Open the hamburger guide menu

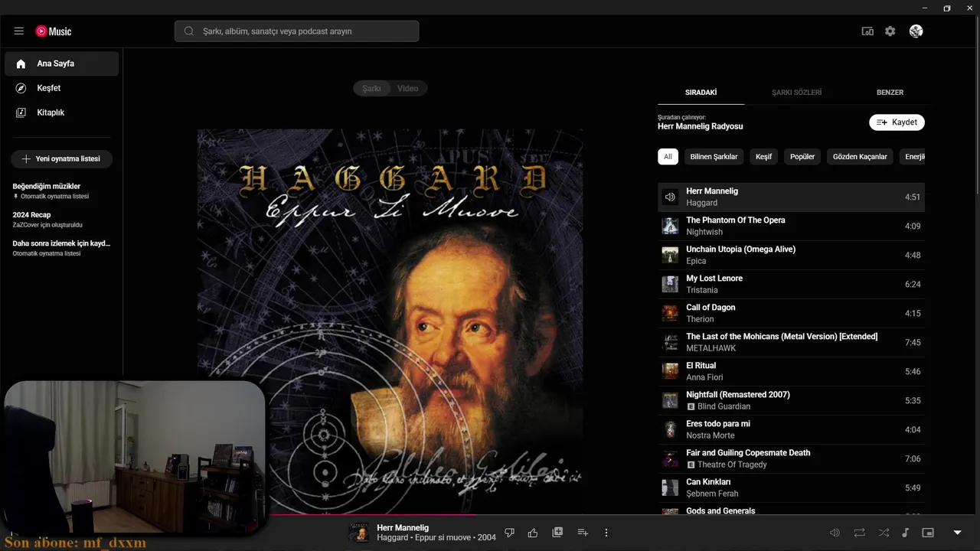19,31
